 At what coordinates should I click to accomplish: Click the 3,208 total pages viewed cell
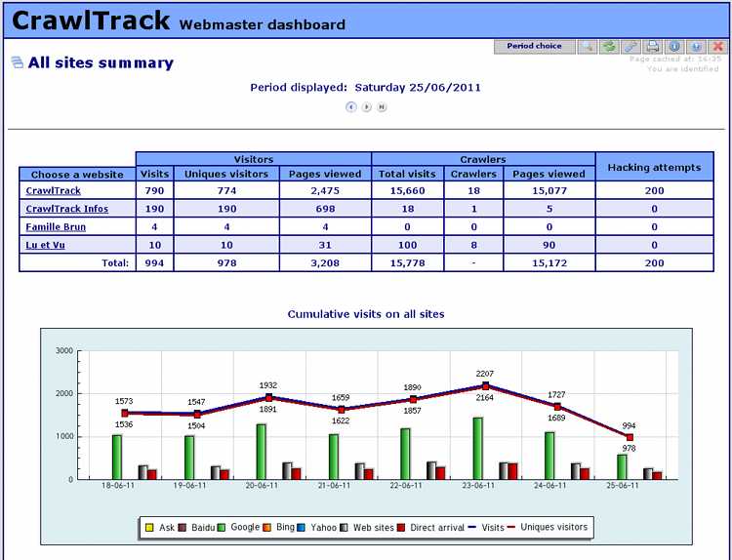tap(325, 262)
